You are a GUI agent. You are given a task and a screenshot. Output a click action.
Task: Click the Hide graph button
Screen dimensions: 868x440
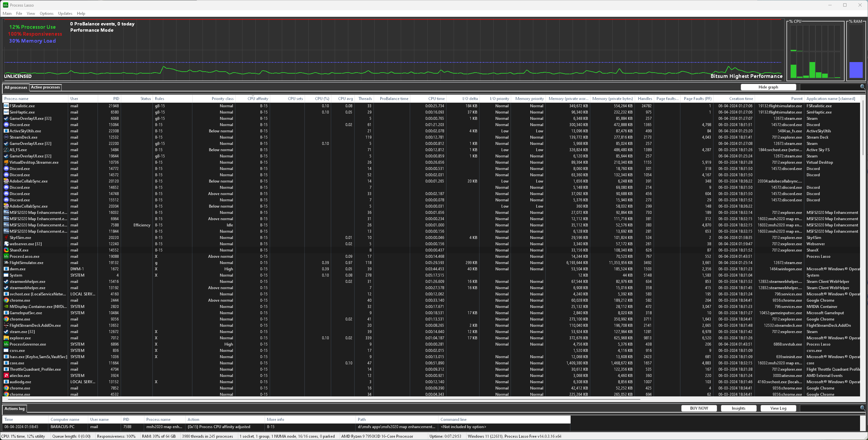(x=768, y=87)
